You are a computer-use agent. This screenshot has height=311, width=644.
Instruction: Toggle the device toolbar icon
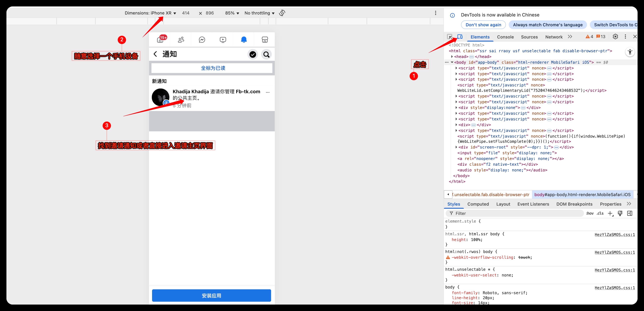click(460, 37)
